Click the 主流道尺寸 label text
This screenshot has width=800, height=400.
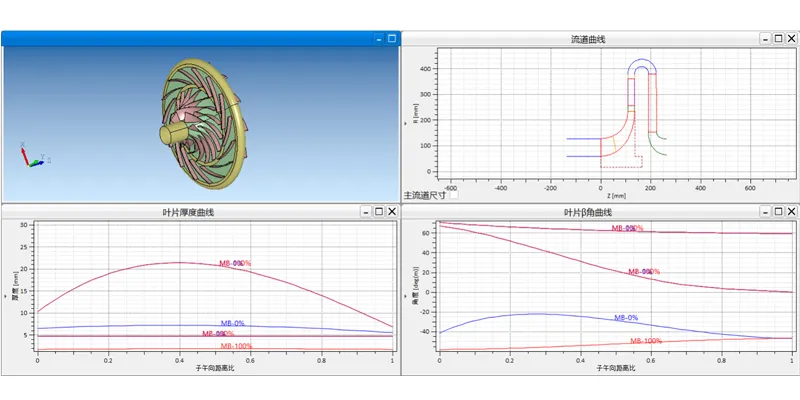[x=426, y=195]
